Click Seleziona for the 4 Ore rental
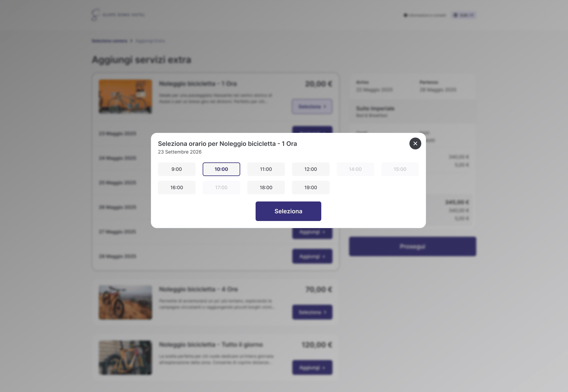Image resolution: width=568 pixels, height=392 pixels. [312, 312]
